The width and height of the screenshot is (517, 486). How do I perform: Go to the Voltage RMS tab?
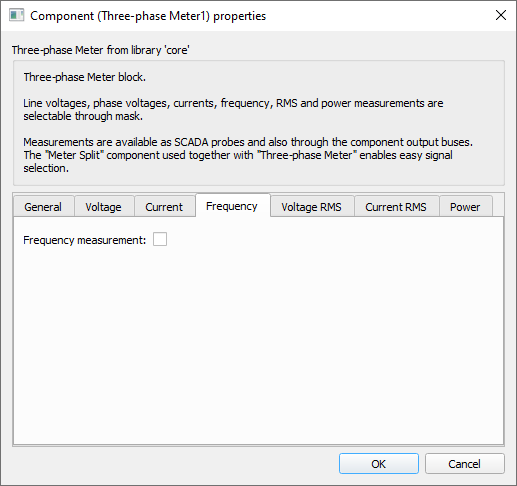pos(311,207)
